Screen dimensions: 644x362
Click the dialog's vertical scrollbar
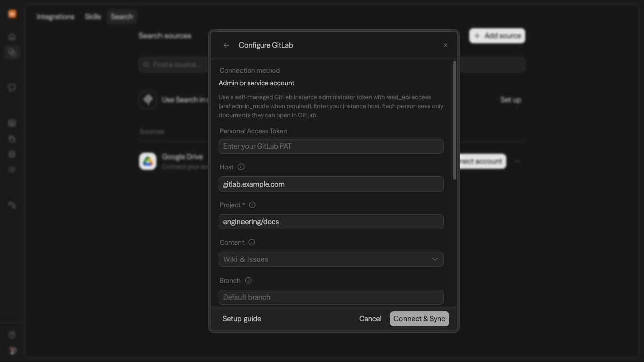coord(455,121)
